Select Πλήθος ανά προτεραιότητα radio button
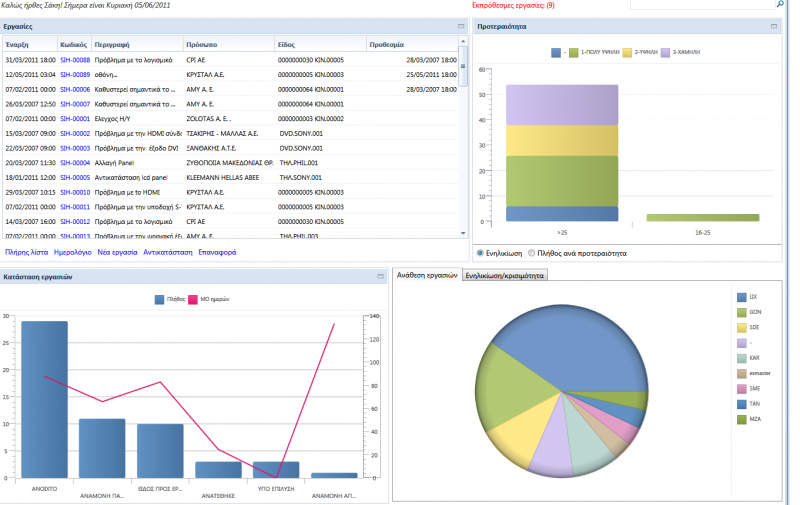 point(532,253)
